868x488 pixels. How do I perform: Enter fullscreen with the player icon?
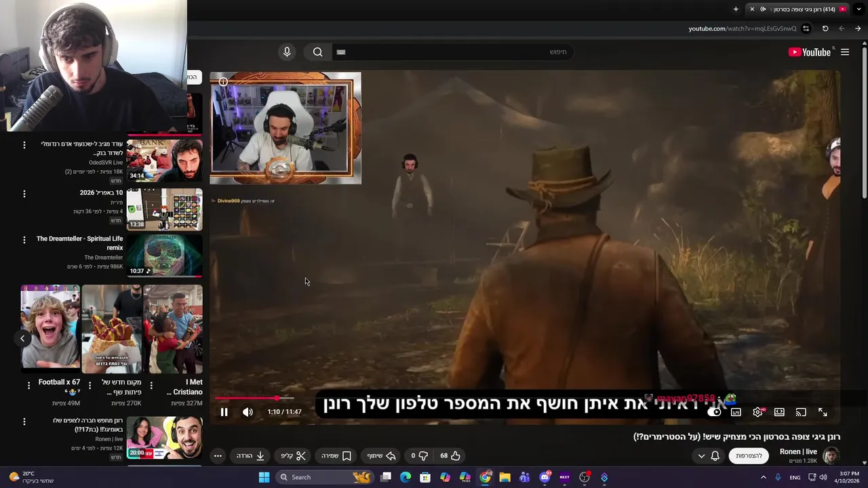tap(823, 412)
